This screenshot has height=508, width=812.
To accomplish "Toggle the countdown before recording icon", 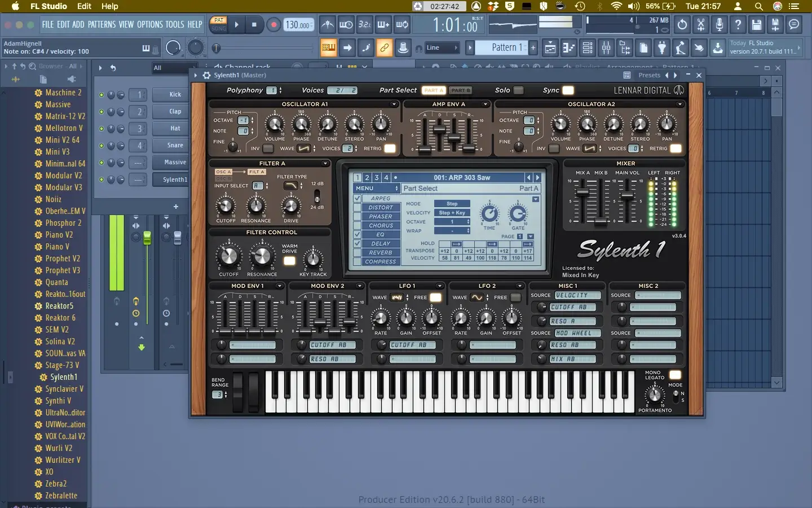I will (365, 25).
